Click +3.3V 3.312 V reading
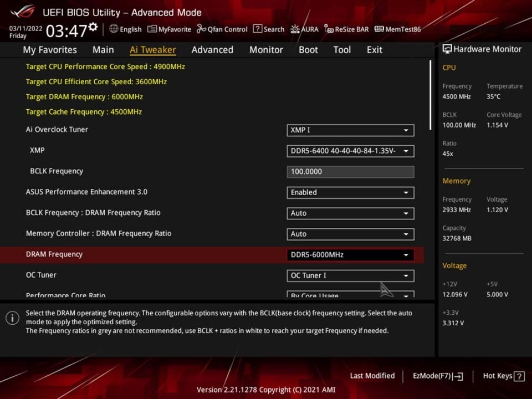This screenshot has width=532, height=399. click(453, 323)
